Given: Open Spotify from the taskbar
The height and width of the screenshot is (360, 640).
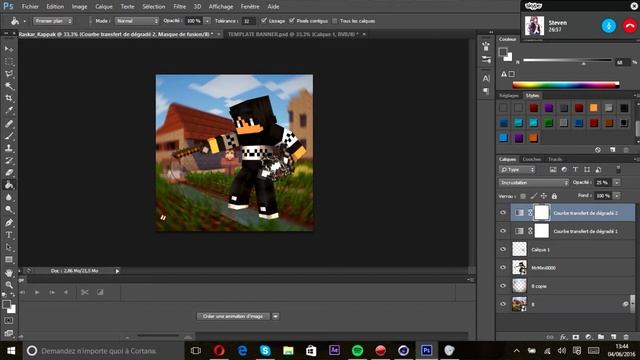Looking at the screenshot, I should coord(357,351).
